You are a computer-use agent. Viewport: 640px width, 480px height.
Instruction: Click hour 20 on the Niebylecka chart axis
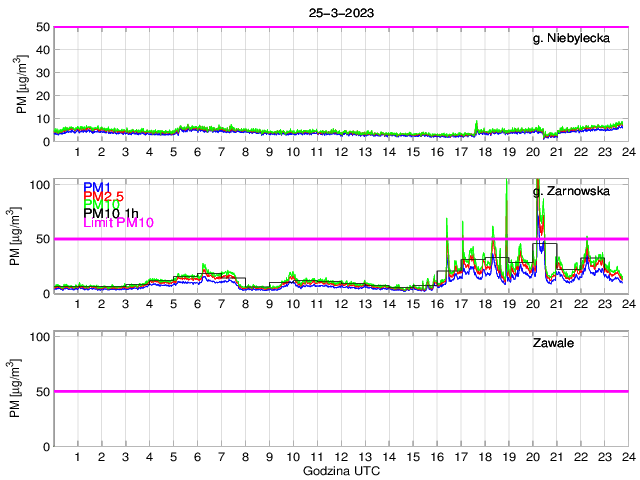coord(532,152)
